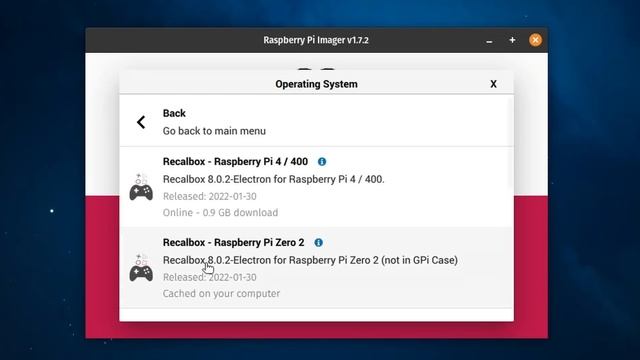
Task: Click the Operating System dialog heading
Action: click(x=316, y=84)
